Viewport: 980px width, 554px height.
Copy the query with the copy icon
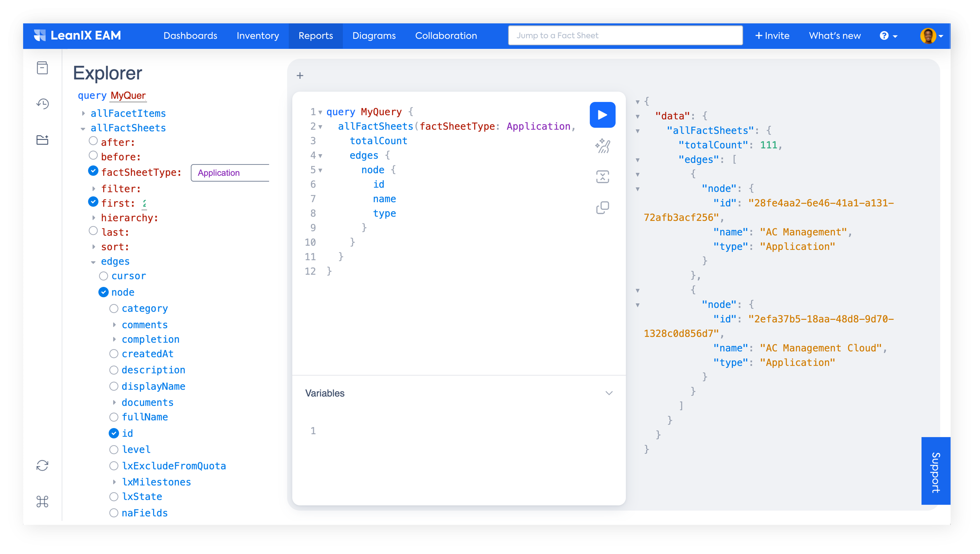coord(602,208)
